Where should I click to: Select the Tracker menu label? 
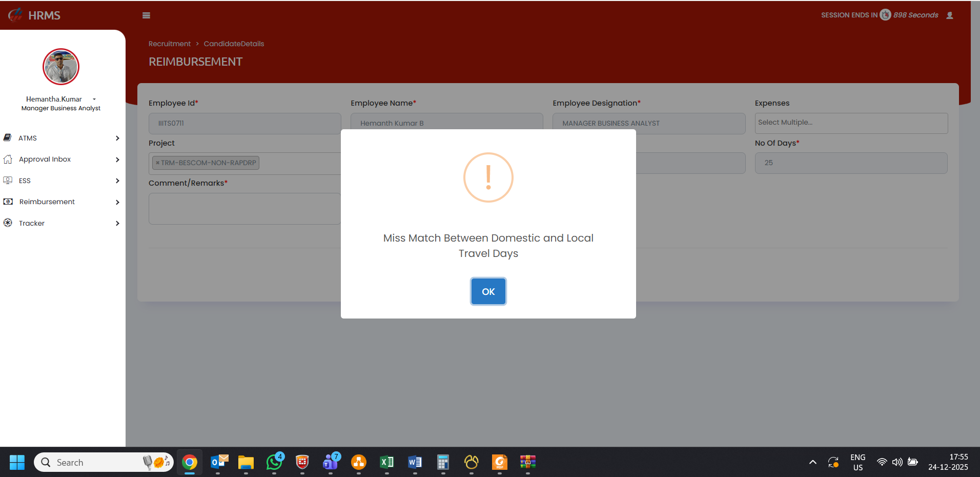click(x=32, y=223)
